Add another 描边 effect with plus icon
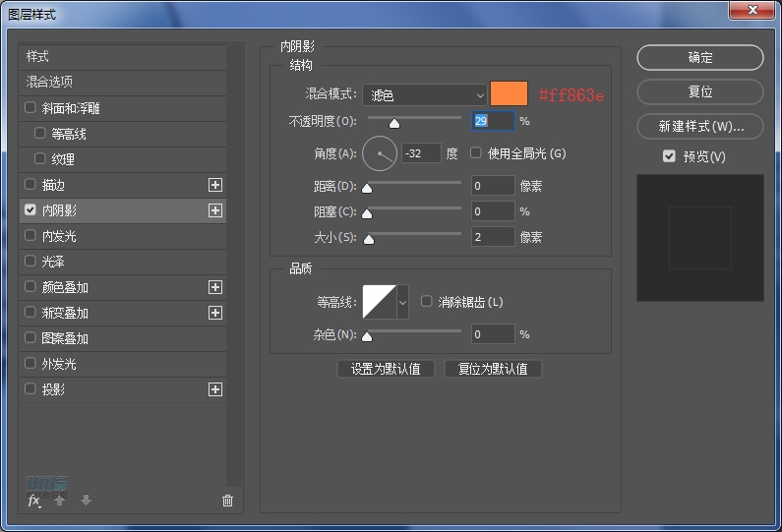Screen dimensions: 782x532 tap(215, 185)
